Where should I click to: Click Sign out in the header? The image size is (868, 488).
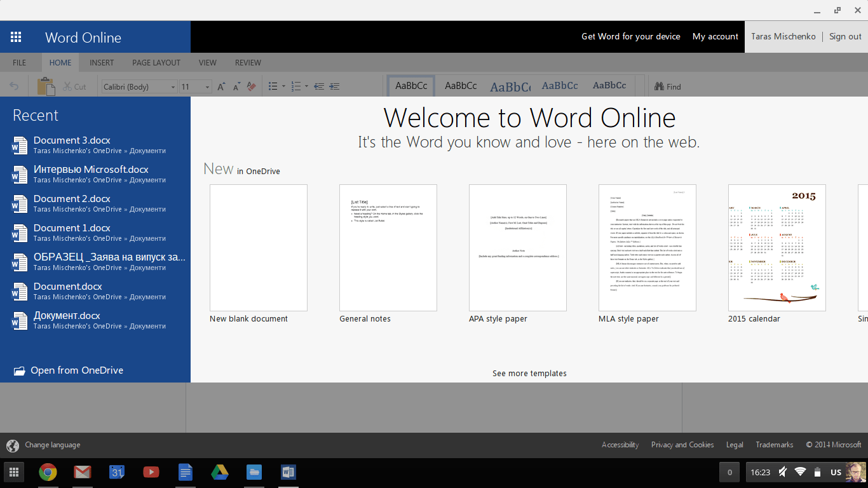point(845,37)
